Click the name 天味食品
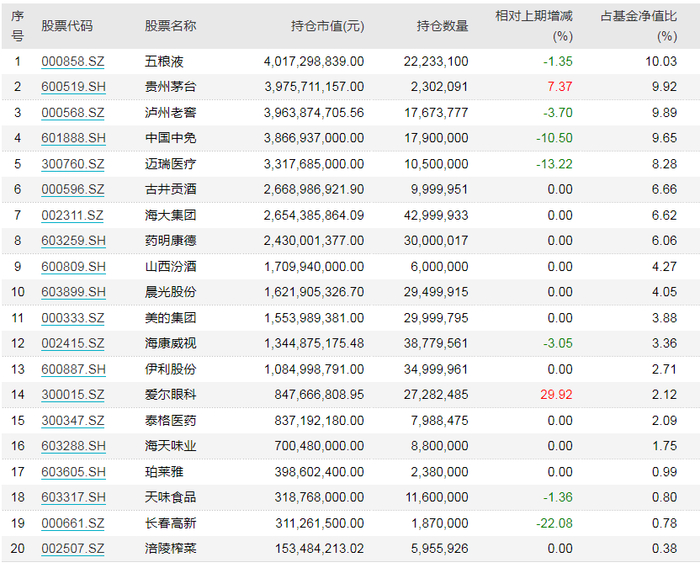Viewport: 700px width, 563px height. pyautogui.click(x=171, y=497)
